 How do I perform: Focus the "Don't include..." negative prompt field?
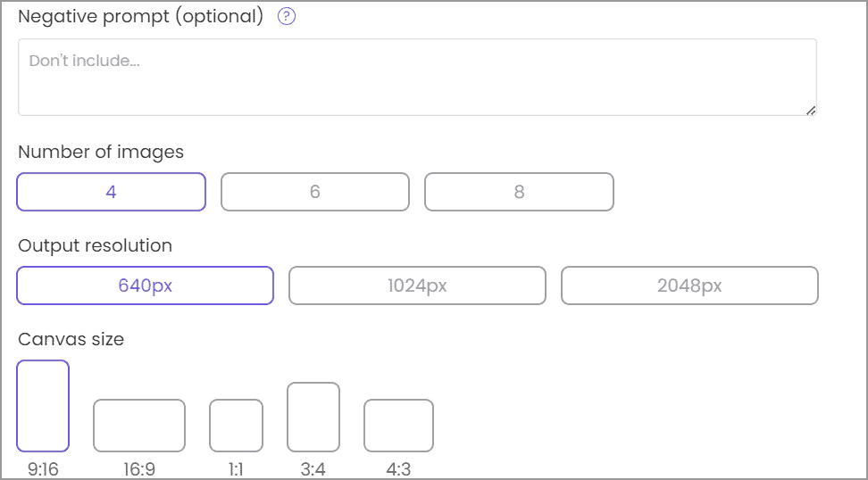(x=417, y=77)
